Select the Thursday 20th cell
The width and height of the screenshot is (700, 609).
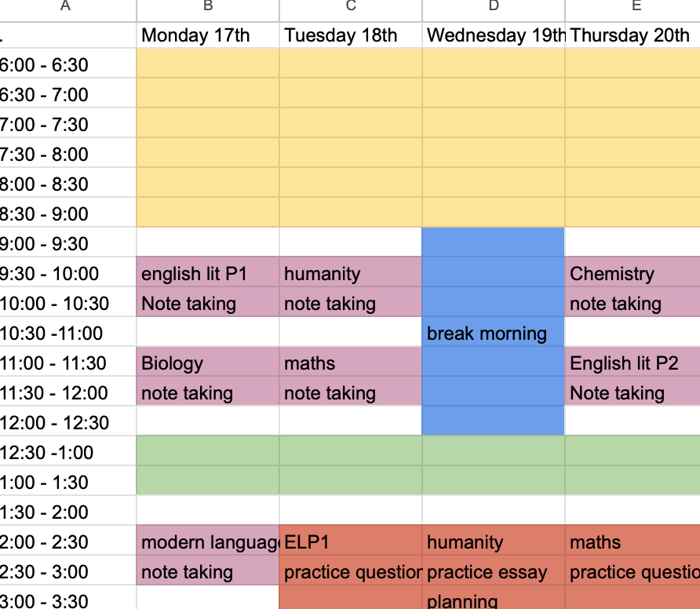633,35
